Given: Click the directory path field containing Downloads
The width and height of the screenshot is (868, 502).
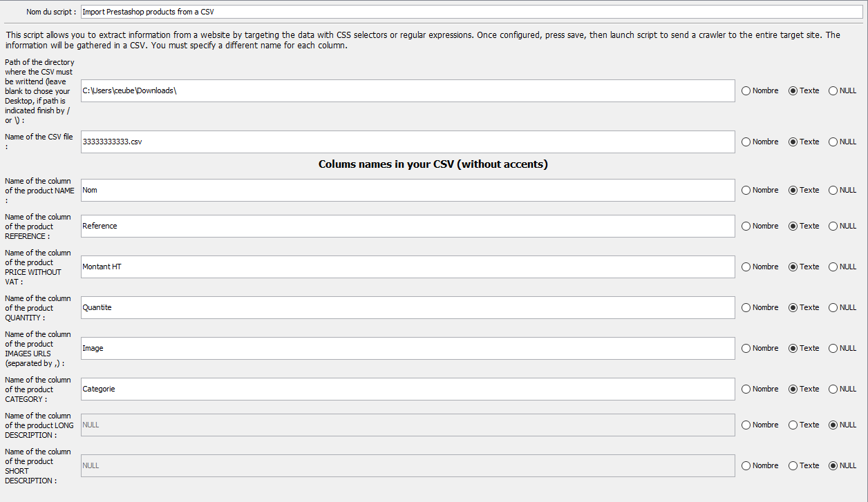Looking at the screenshot, I should tap(408, 91).
